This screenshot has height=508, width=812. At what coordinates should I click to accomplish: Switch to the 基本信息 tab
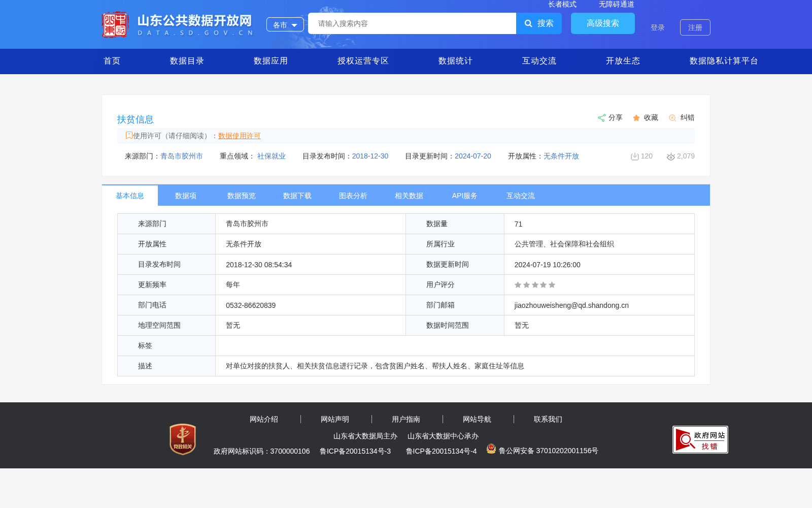click(x=130, y=196)
